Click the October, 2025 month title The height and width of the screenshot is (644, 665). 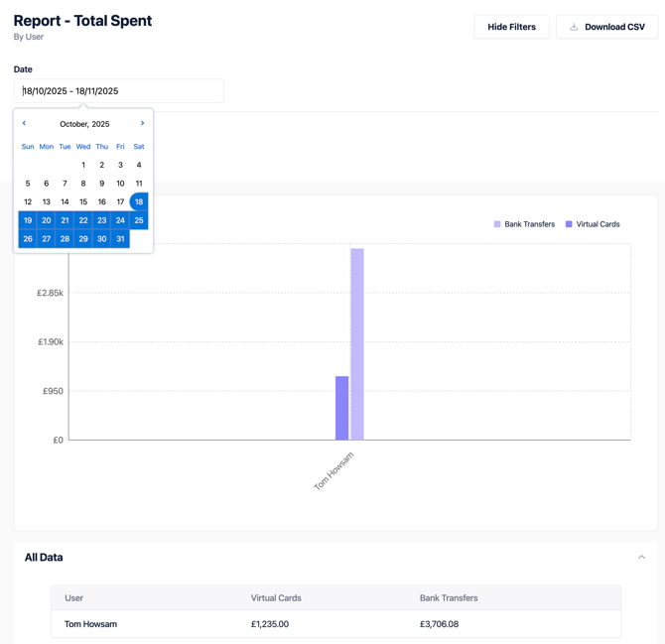point(84,124)
